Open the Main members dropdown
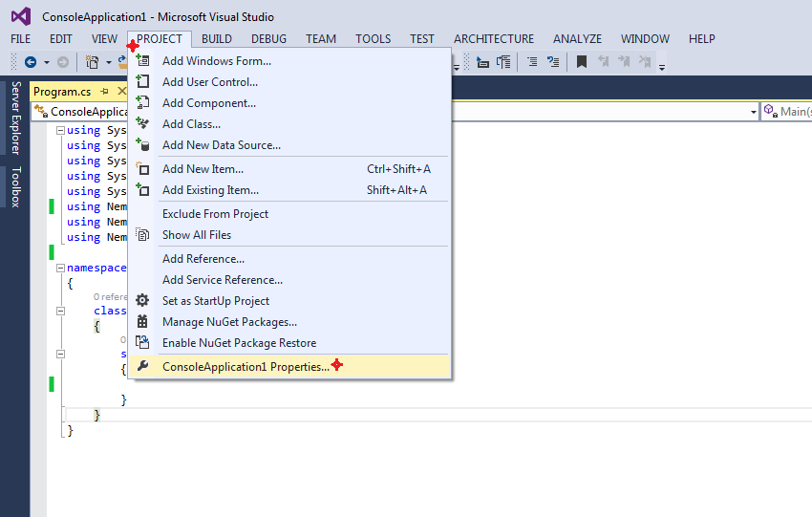 click(x=786, y=112)
